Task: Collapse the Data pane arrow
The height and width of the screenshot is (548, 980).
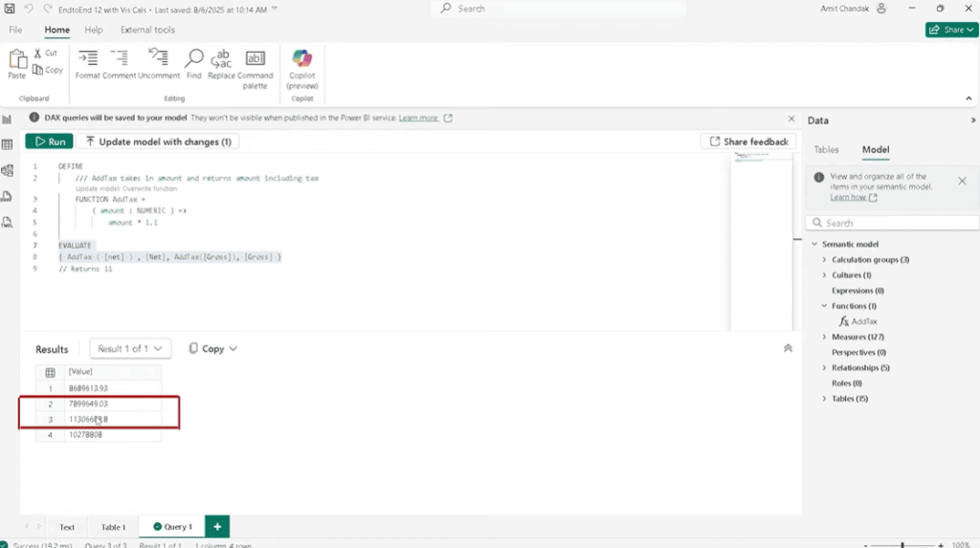Action: (972, 120)
